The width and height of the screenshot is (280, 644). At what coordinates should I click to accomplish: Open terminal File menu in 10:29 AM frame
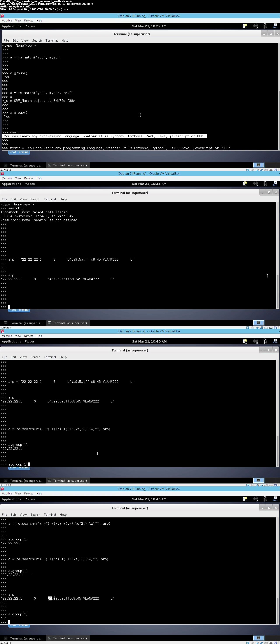(x=6, y=41)
